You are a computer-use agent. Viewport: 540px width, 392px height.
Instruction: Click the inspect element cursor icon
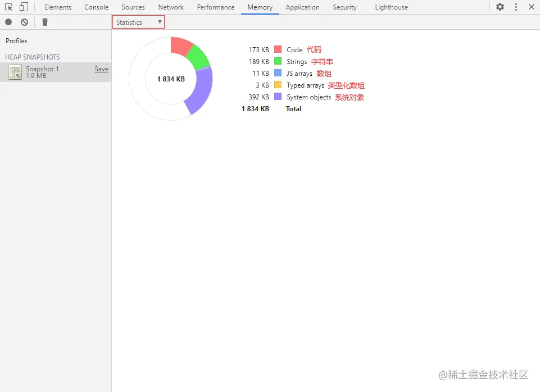click(8, 7)
